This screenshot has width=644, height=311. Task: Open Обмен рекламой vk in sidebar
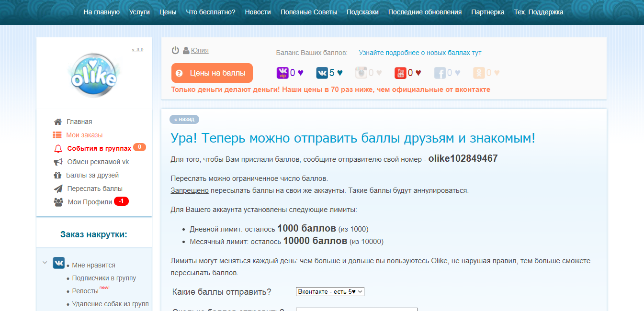click(98, 162)
